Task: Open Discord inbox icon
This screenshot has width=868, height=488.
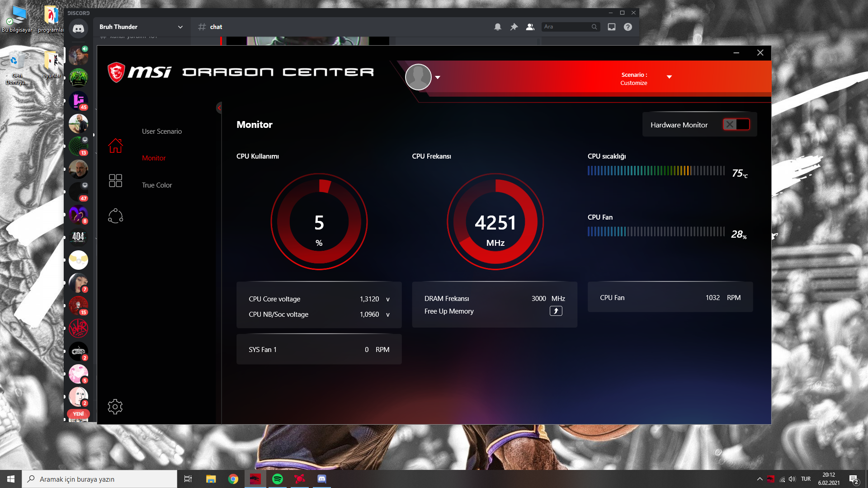Action: 612,27
